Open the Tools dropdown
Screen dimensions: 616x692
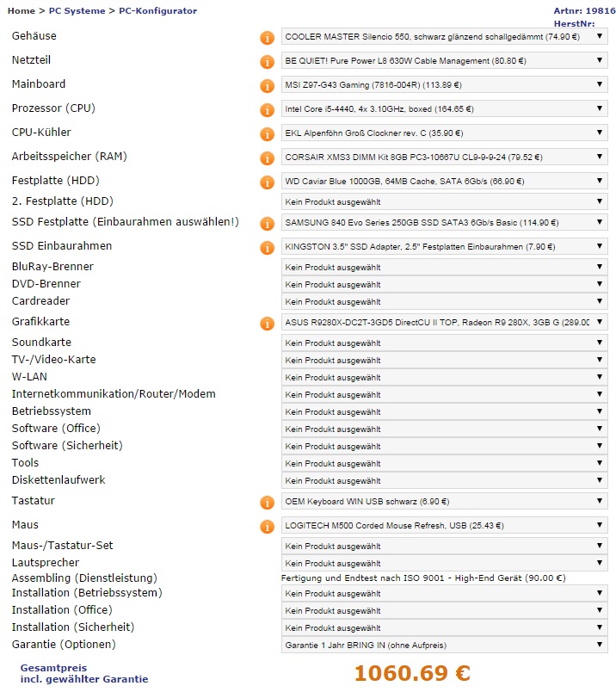(x=444, y=463)
